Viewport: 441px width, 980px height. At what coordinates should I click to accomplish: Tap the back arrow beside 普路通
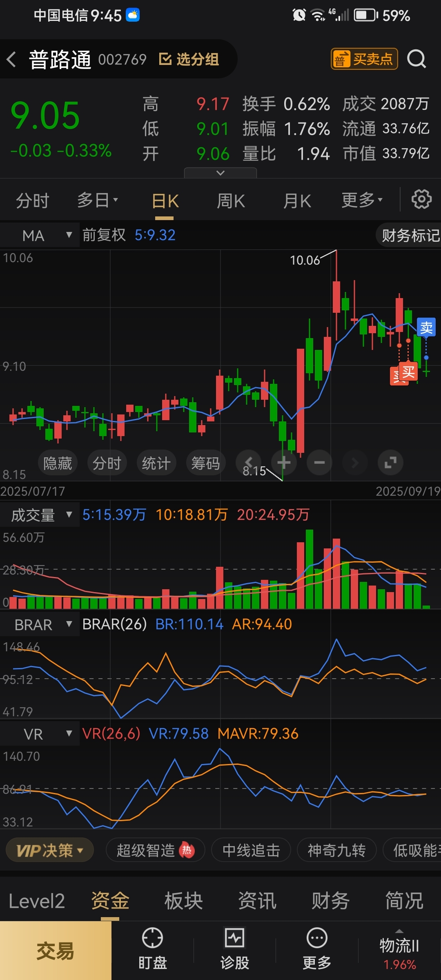pos(11,60)
